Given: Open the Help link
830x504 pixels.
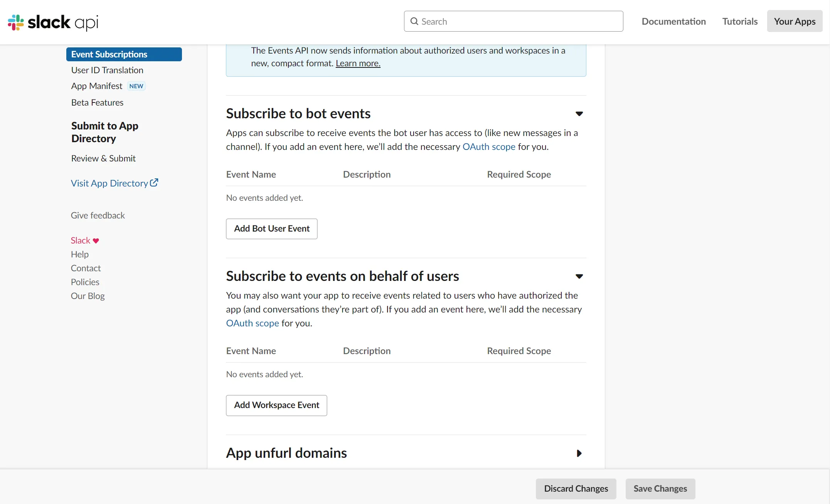Looking at the screenshot, I should [x=80, y=254].
